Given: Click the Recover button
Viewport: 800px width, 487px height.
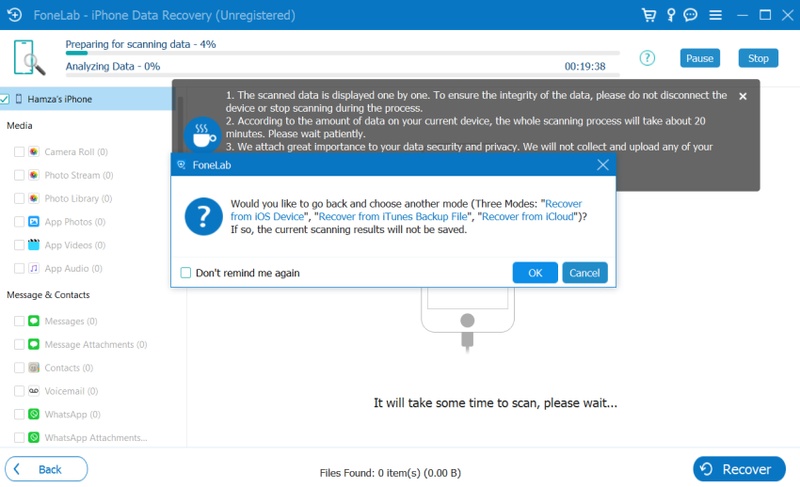Looking at the screenshot, I should coord(739,469).
